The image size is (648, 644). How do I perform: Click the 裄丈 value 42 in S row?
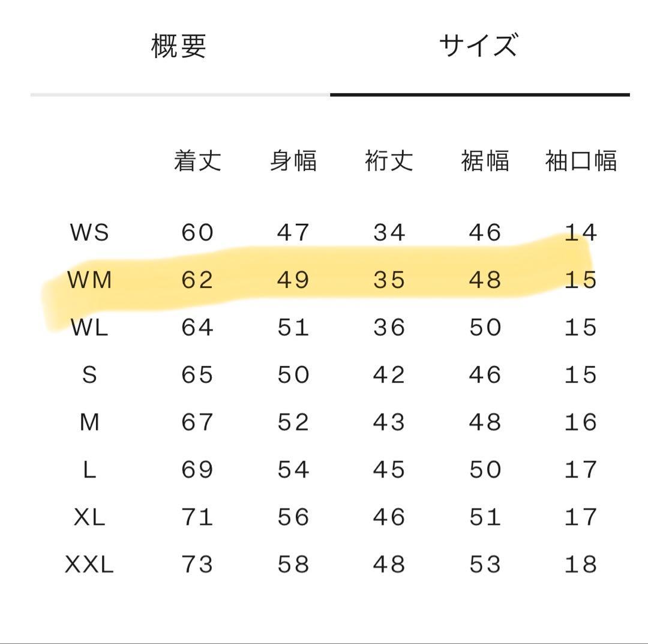pos(389,375)
